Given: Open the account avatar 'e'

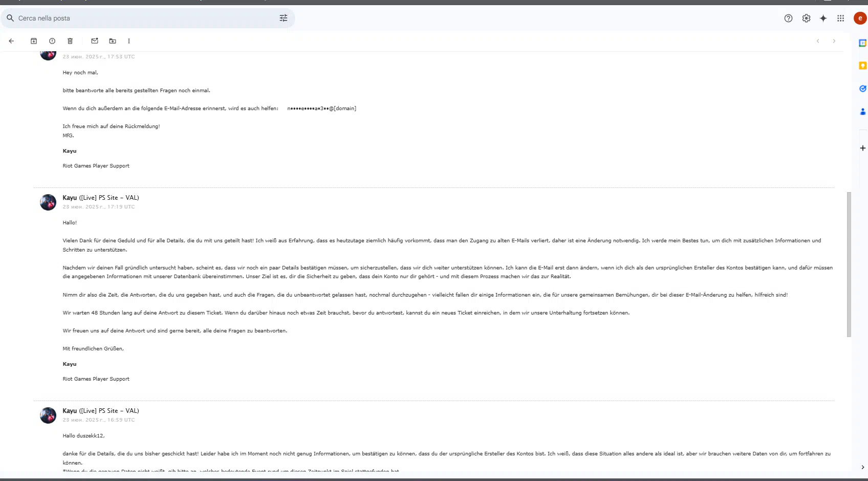Looking at the screenshot, I should click(x=860, y=18).
